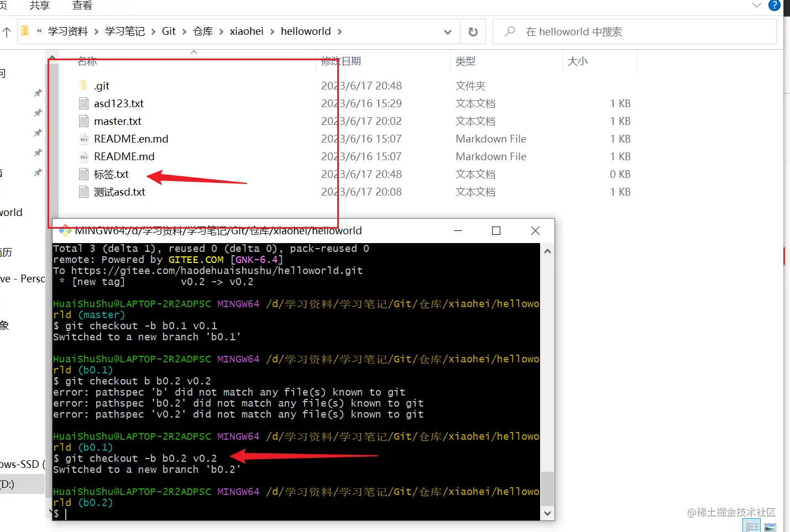Select master.txt file name
790x532 pixels.
click(x=118, y=121)
